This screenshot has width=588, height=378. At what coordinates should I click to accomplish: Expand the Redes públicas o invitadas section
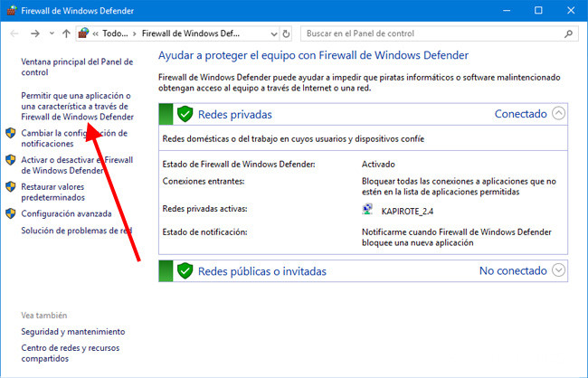pos(558,270)
